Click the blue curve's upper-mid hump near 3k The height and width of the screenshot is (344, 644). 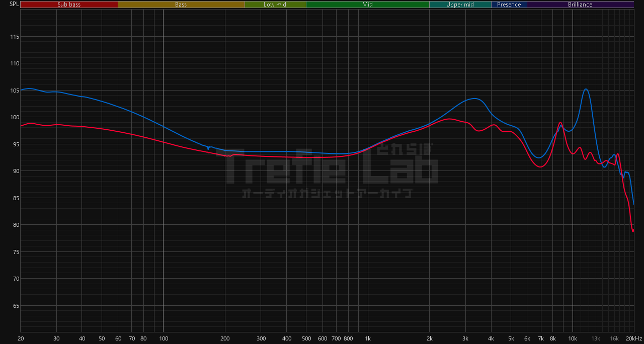click(474, 99)
